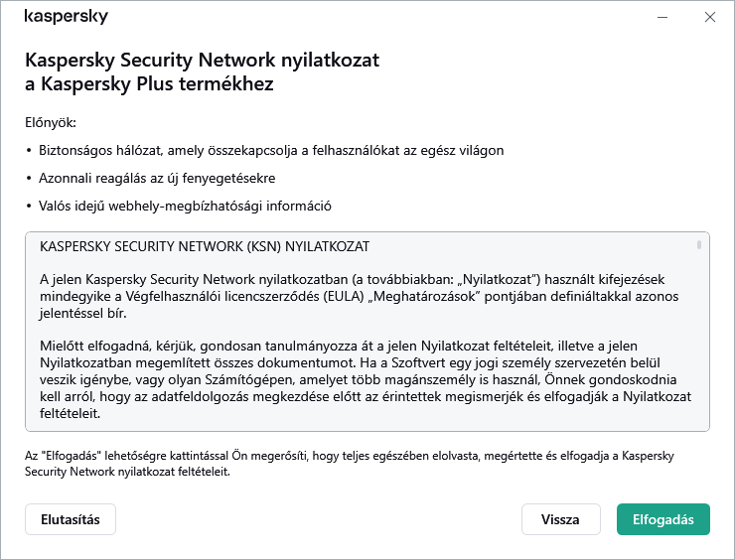
Task: Go back with the Vissza button
Action: point(560,519)
